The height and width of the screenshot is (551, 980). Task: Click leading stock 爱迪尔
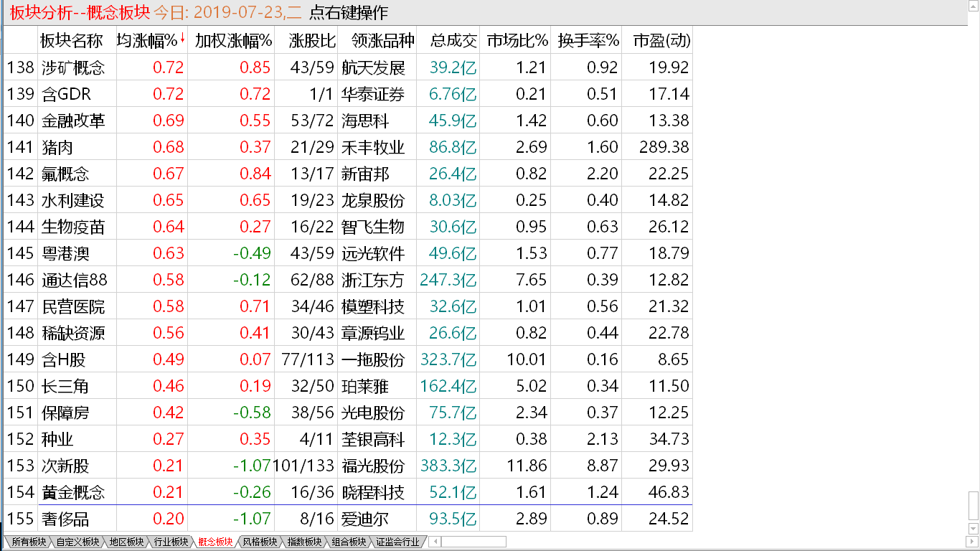point(365,519)
